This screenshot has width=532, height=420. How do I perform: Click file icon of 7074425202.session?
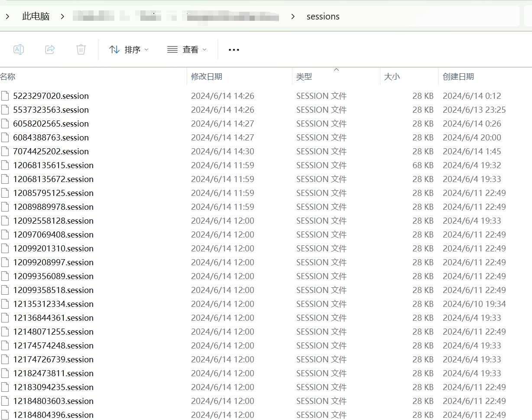click(5, 151)
